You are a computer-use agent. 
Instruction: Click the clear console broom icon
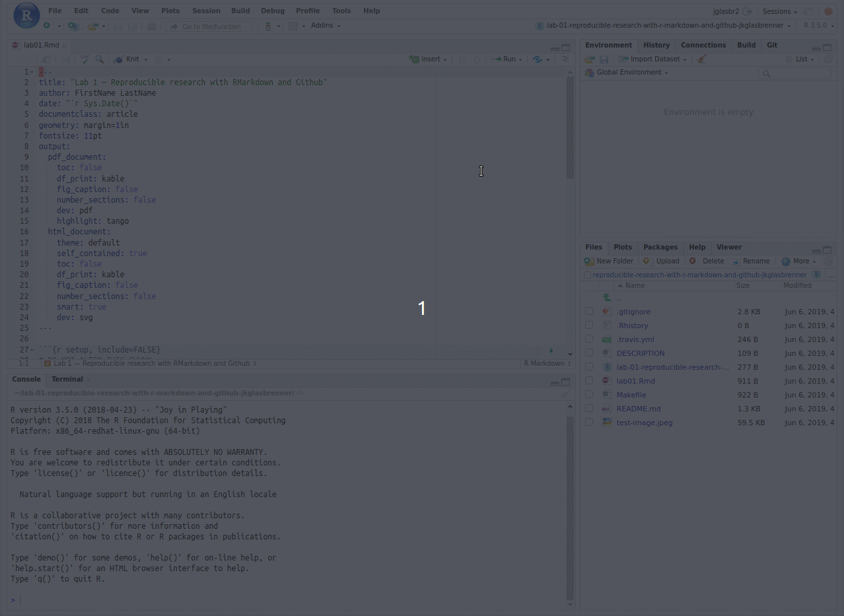564,394
